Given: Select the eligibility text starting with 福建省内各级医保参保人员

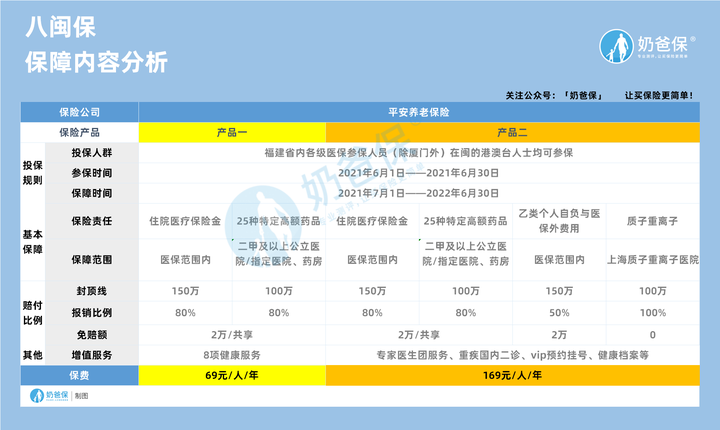Looking at the screenshot, I should 419,153.
